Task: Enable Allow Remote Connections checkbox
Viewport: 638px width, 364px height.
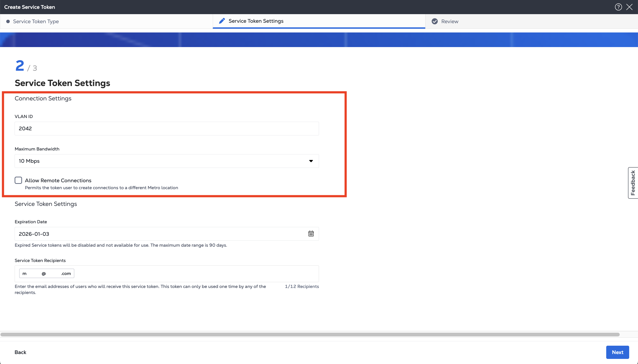Action: tap(18, 180)
